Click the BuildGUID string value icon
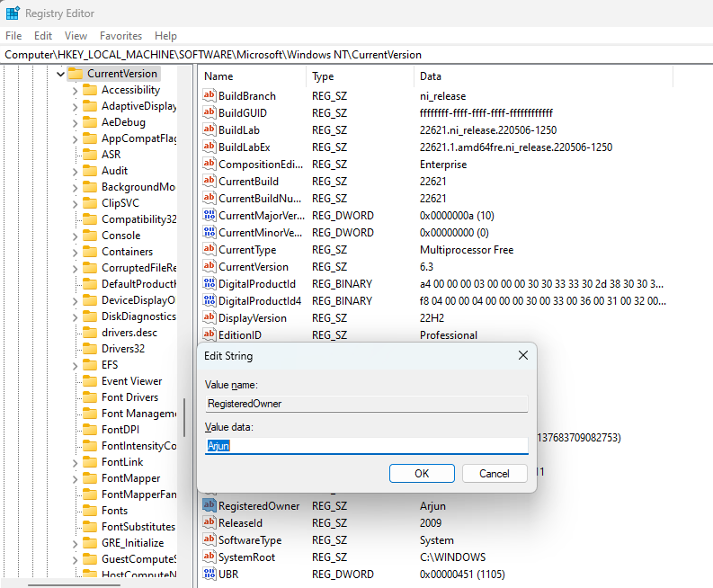 209,112
